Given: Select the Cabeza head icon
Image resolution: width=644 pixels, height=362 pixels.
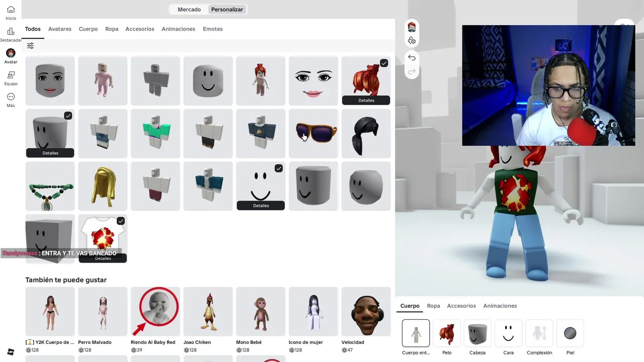Looking at the screenshot, I should tap(477, 333).
